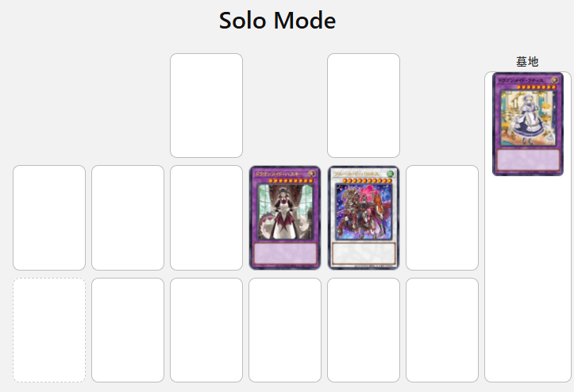Select the bottom-row slot beneath ドラゴンメイド・ハスキー
The image size is (574, 392).
tap(285, 330)
